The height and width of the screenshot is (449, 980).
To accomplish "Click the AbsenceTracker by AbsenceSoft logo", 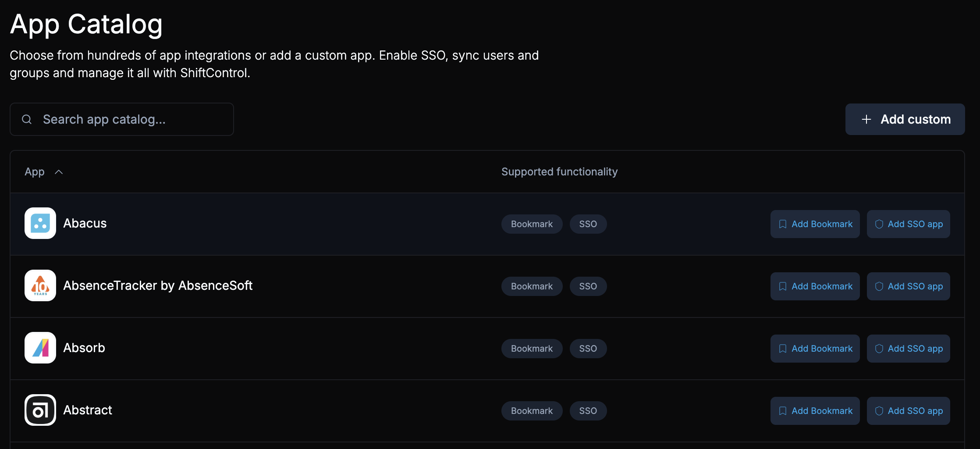I will 40,285.
